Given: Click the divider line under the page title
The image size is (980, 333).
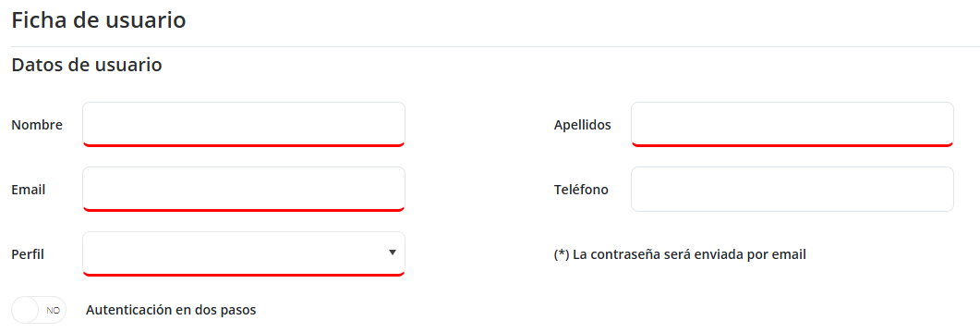Looking at the screenshot, I should pyautogui.click(x=495, y=46).
